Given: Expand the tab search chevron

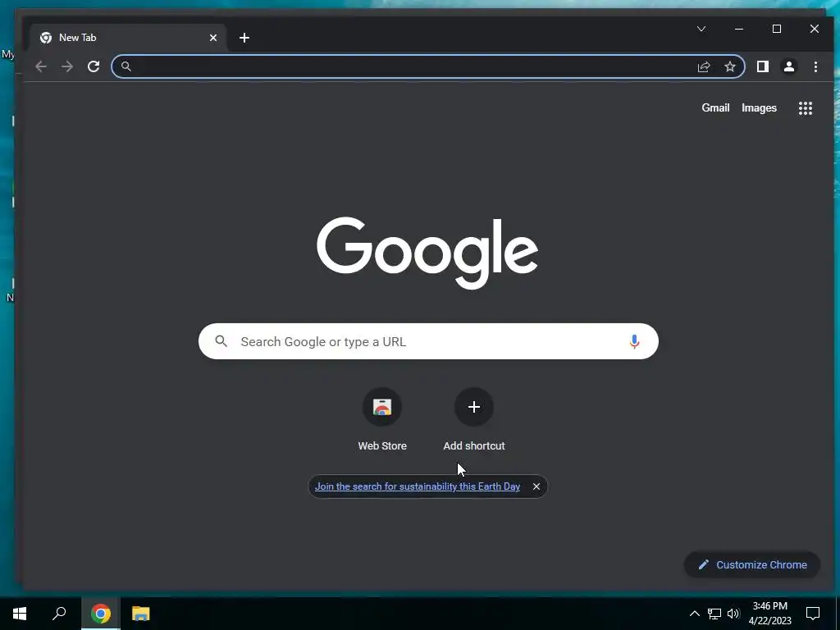Looking at the screenshot, I should [701, 29].
